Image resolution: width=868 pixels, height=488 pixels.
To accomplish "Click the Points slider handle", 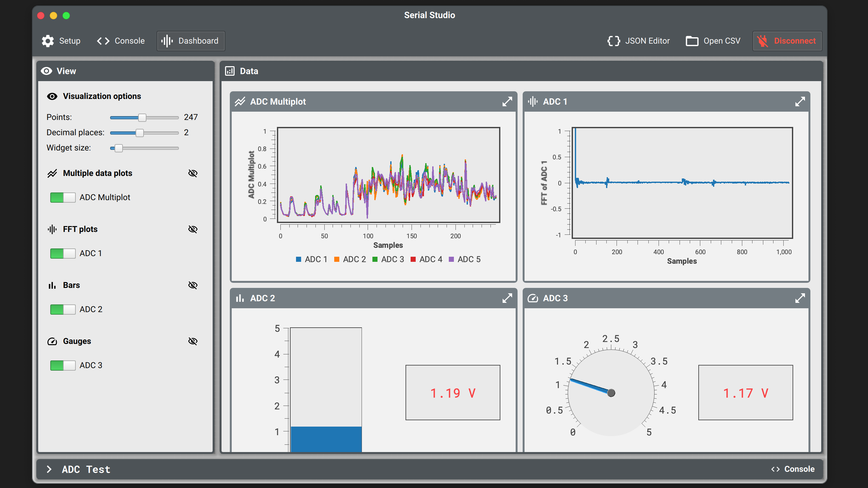I will click(x=142, y=117).
